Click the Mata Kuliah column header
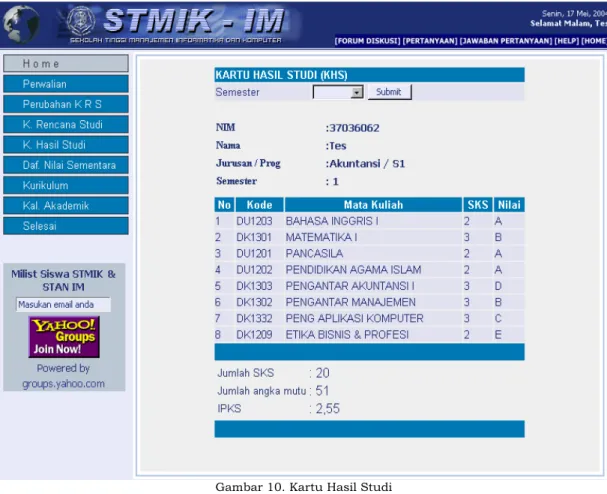This screenshot has height=494, width=607. [373, 204]
